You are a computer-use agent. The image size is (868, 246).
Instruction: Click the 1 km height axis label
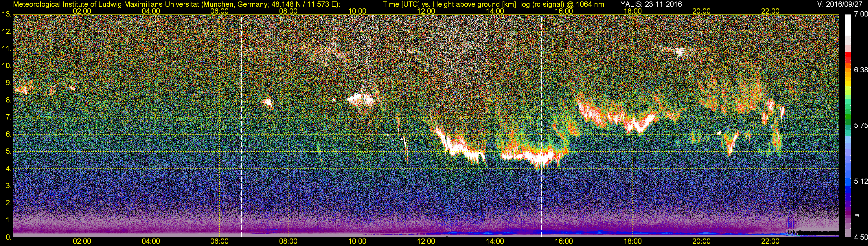point(8,220)
